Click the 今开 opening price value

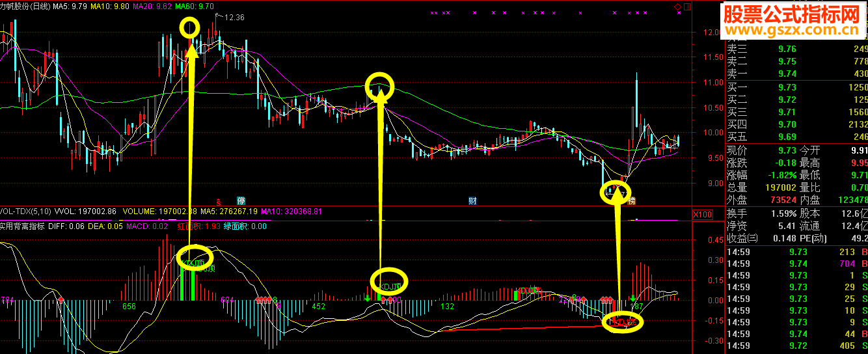point(859,150)
